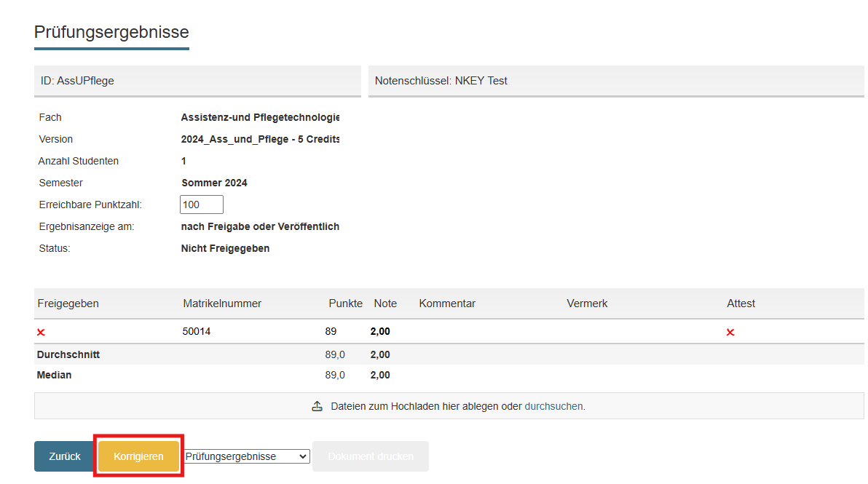Click the Matrikelnummer column header
This screenshot has height=484, width=868.
pos(222,304)
